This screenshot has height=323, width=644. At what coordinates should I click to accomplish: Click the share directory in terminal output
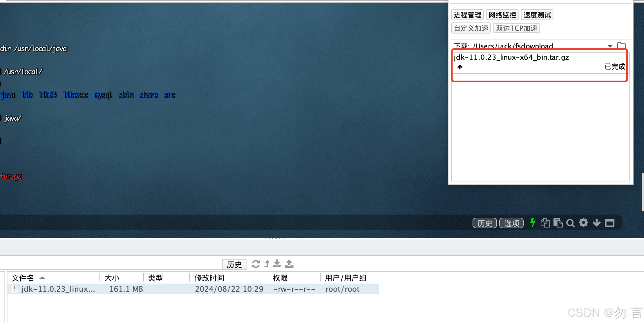pos(149,95)
